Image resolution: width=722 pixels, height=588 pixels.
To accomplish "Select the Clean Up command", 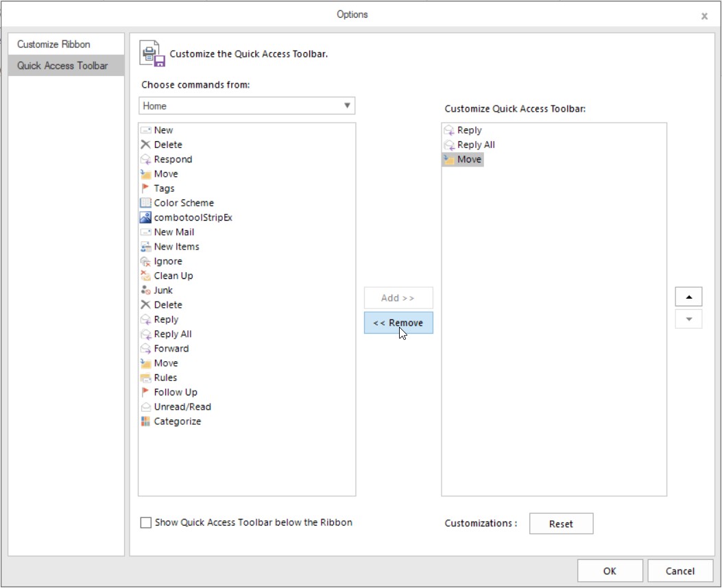I will tap(171, 275).
